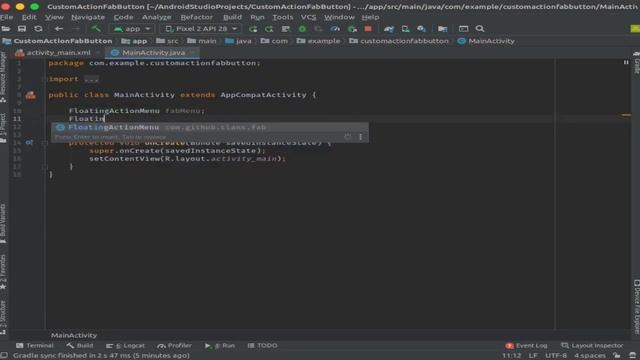Click Apply Changes and Restart Activity icon
Screen dimensions: 640x360
click(269, 29)
